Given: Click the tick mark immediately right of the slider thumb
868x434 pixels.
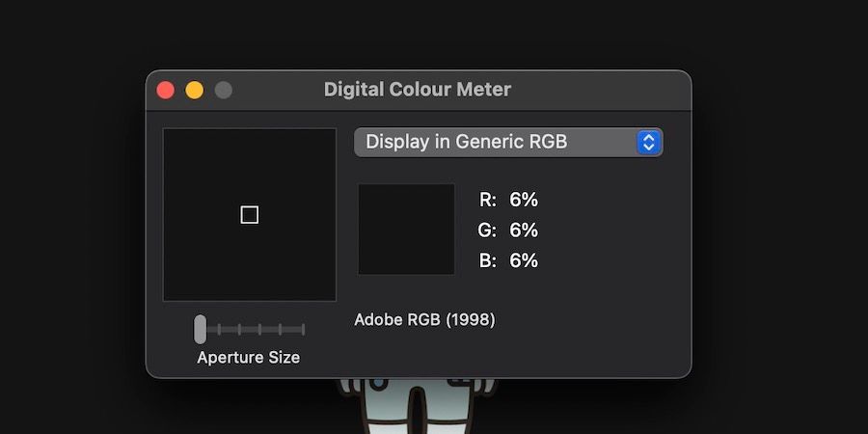Looking at the screenshot, I should (x=220, y=329).
